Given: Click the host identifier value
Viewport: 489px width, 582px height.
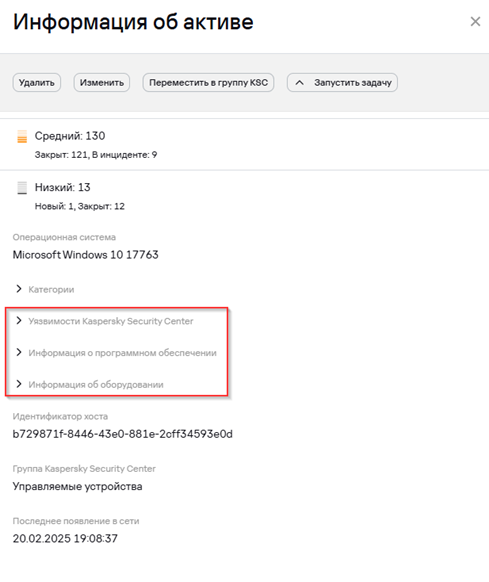Looking at the screenshot, I should click(x=123, y=434).
